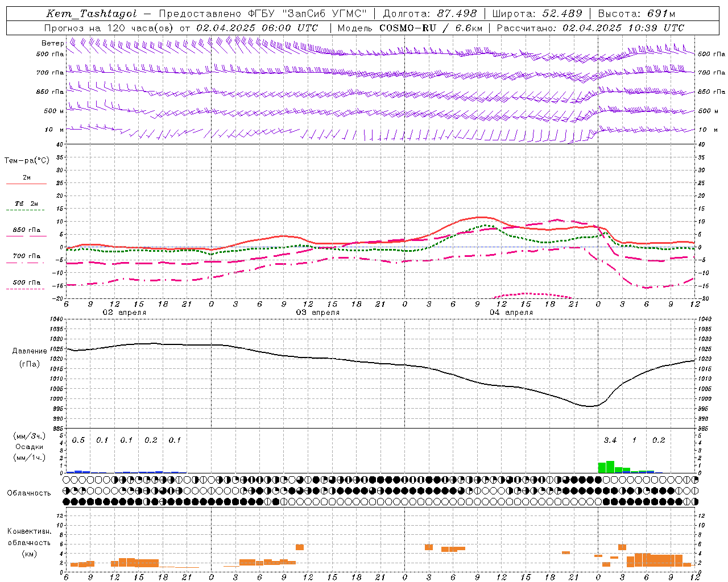Click the left 10 м wind level label
Viewport: 728px width, 582px height.
tap(54, 130)
